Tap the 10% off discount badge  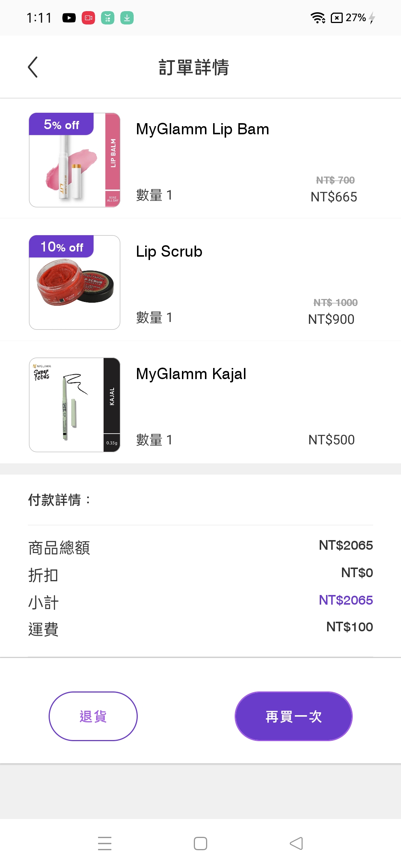coord(62,247)
